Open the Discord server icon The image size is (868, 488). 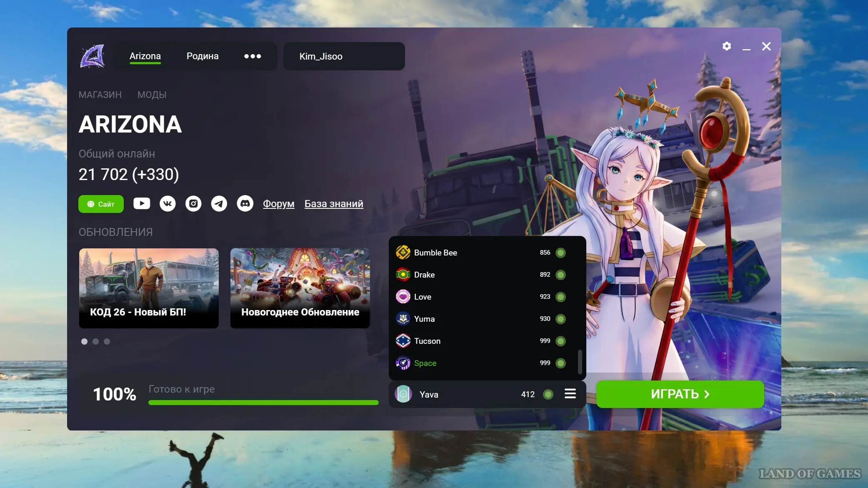tap(245, 203)
